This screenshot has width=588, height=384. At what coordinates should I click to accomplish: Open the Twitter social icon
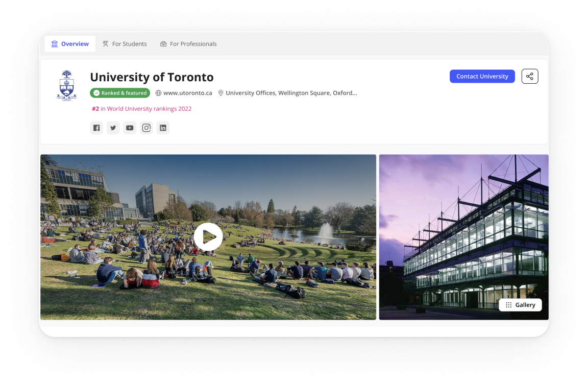pos(113,128)
